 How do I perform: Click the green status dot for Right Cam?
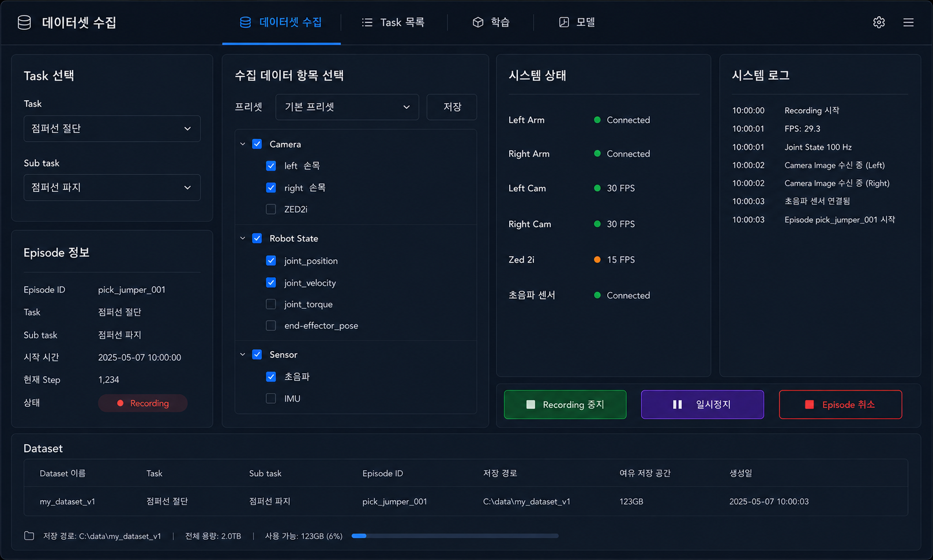[x=597, y=224]
